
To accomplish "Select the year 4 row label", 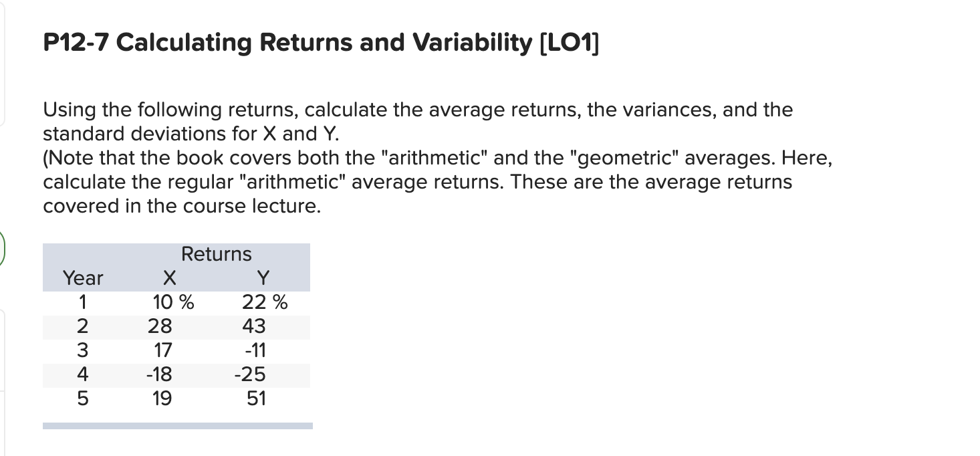I will click(81, 374).
